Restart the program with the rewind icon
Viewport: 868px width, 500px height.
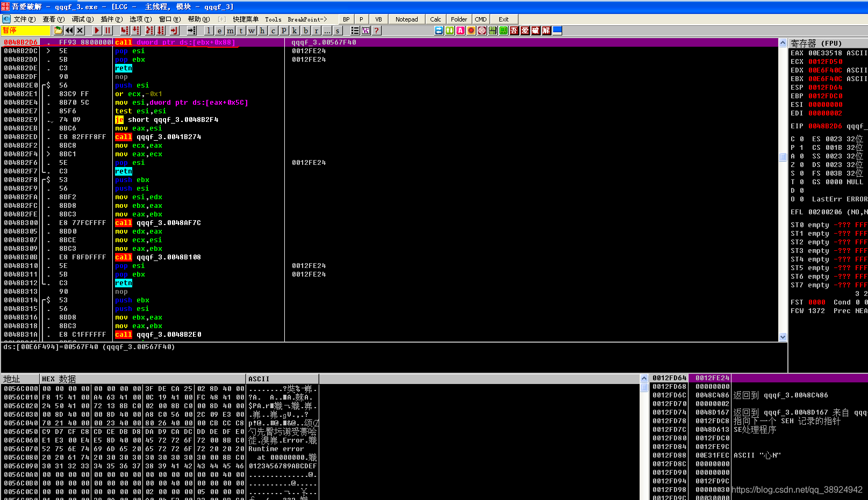click(x=69, y=31)
